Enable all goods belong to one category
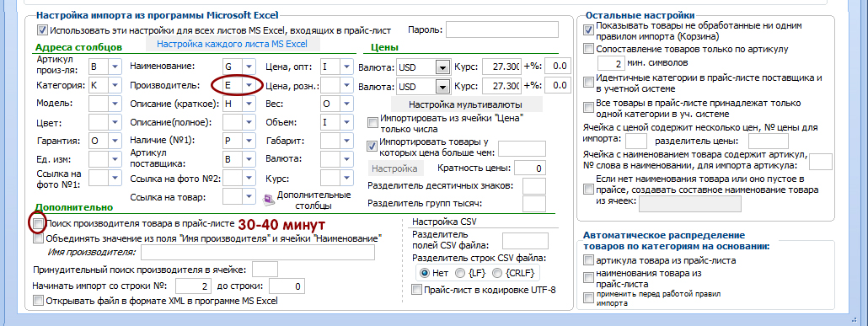Image resolution: width=868 pixels, height=326 pixels. click(x=589, y=107)
